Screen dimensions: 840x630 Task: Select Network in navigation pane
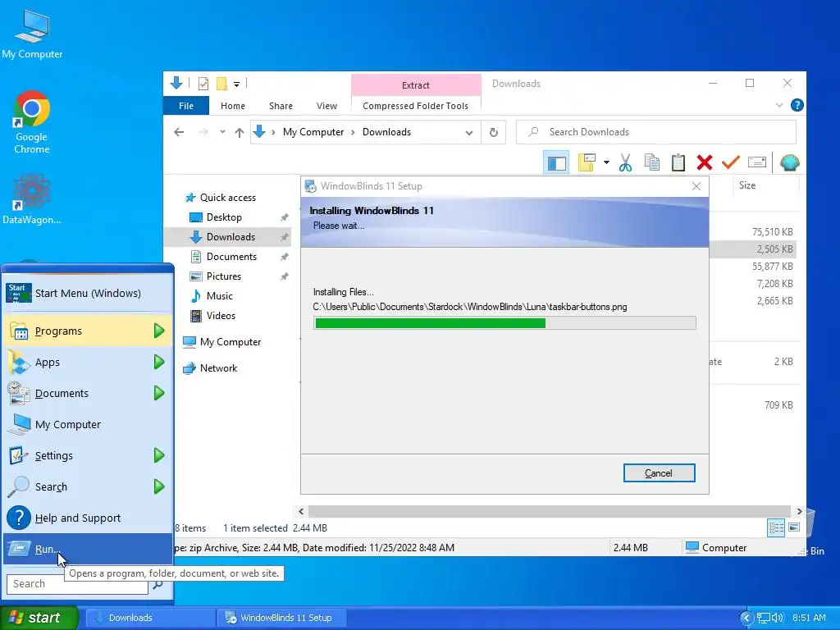point(218,368)
